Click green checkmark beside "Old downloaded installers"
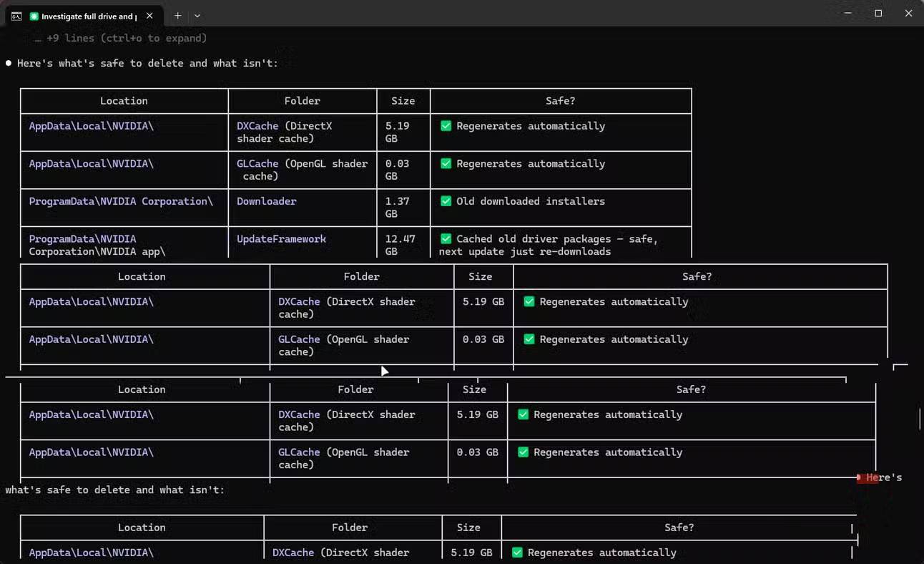The image size is (924, 564). click(x=446, y=201)
